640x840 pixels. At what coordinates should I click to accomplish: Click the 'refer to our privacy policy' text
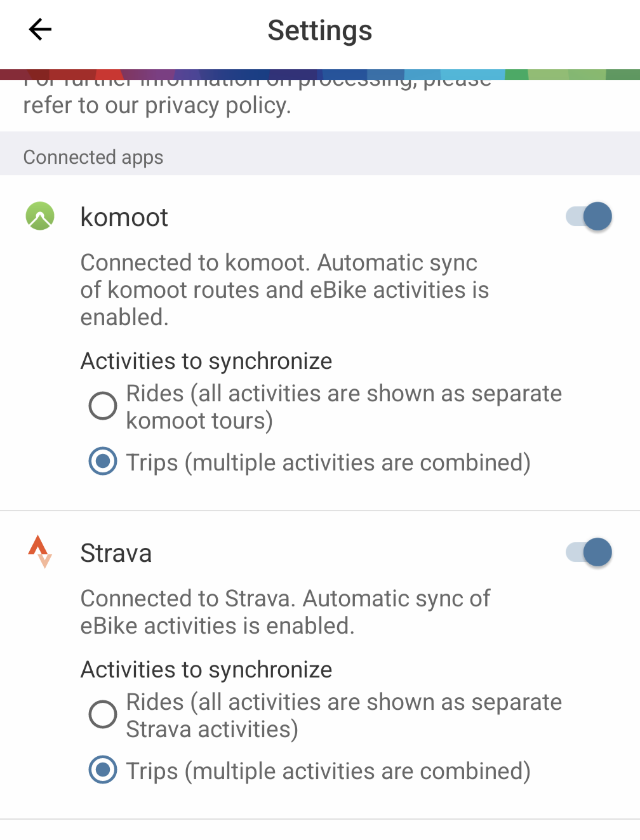pos(157,105)
